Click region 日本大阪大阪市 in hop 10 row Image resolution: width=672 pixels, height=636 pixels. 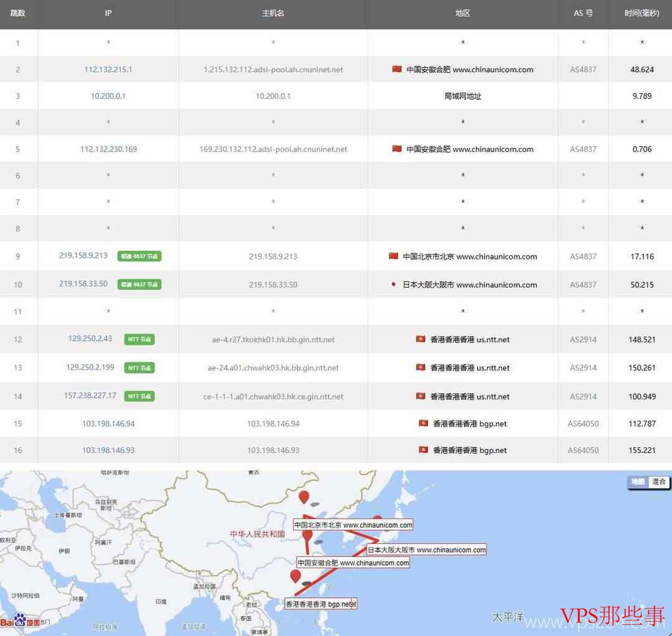click(428, 284)
